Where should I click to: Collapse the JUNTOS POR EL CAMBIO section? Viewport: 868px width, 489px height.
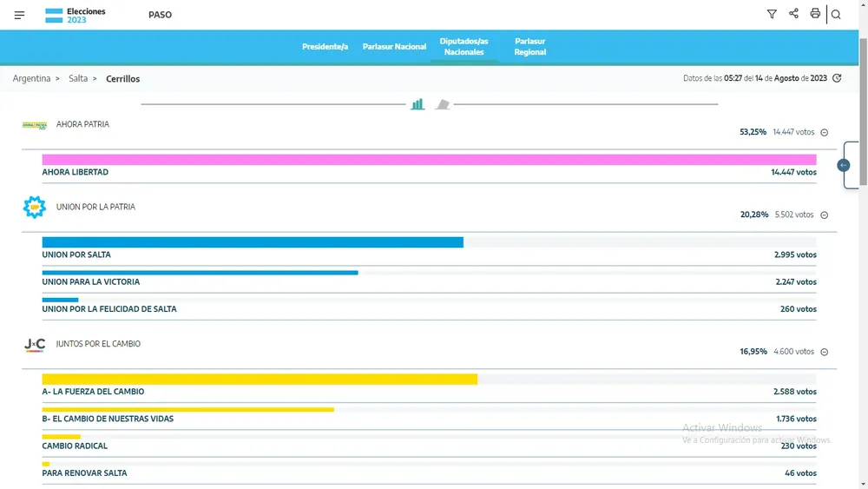pos(825,353)
